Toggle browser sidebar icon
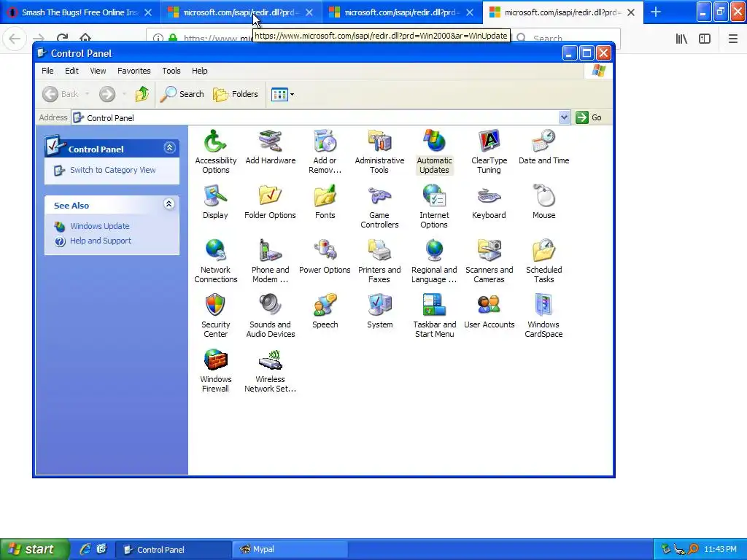The width and height of the screenshot is (747, 560). pos(704,39)
